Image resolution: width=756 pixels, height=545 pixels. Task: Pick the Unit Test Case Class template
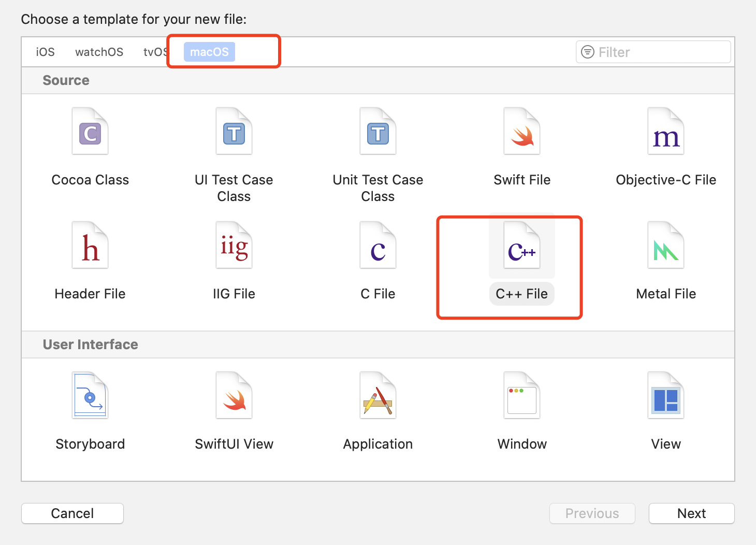[x=378, y=132]
